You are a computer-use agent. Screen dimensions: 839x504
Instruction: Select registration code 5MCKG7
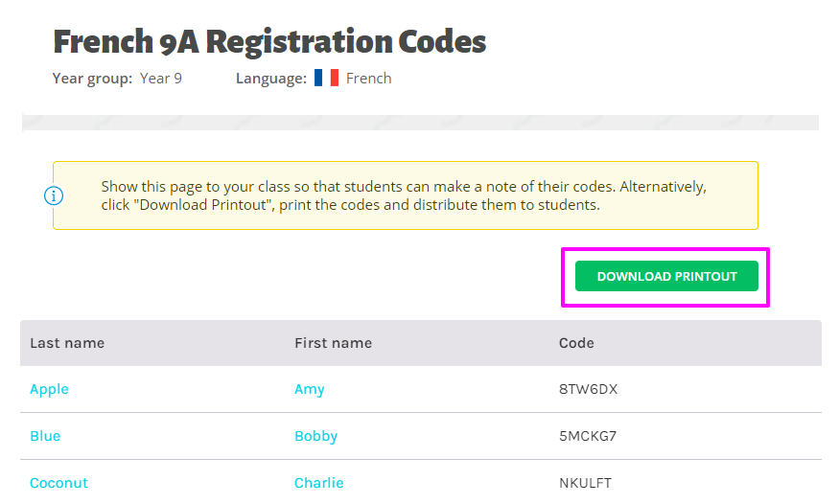pos(588,436)
